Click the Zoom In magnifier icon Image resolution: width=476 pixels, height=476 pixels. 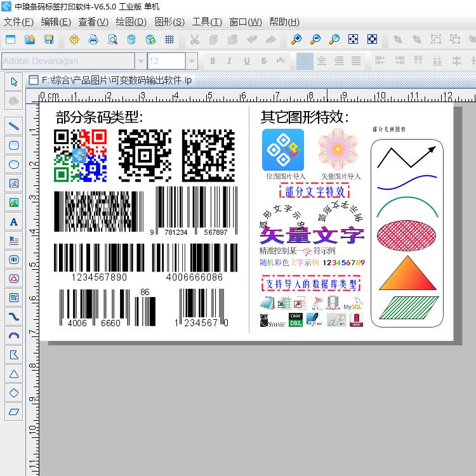click(x=296, y=39)
